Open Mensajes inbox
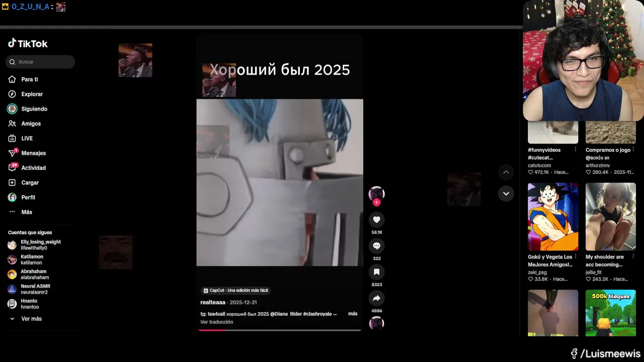The height and width of the screenshot is (362, 644). point(27,153)
